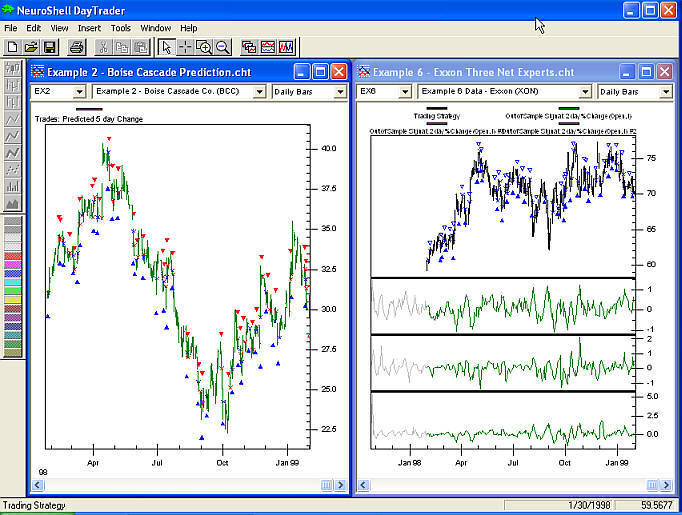The image size is (682, 515).
Task: Open the Tools menu
Action: point(120,28)
